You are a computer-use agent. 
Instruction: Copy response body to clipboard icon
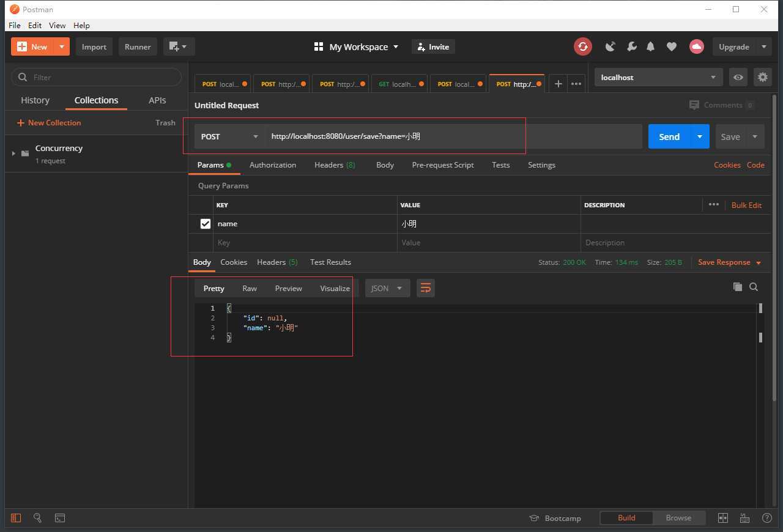(x=738, y=287)
